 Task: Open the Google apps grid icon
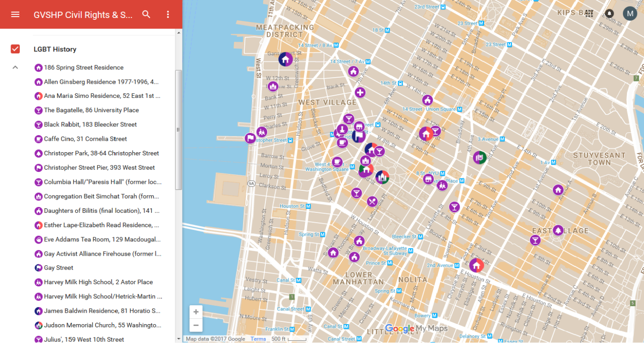coord(589,13)
